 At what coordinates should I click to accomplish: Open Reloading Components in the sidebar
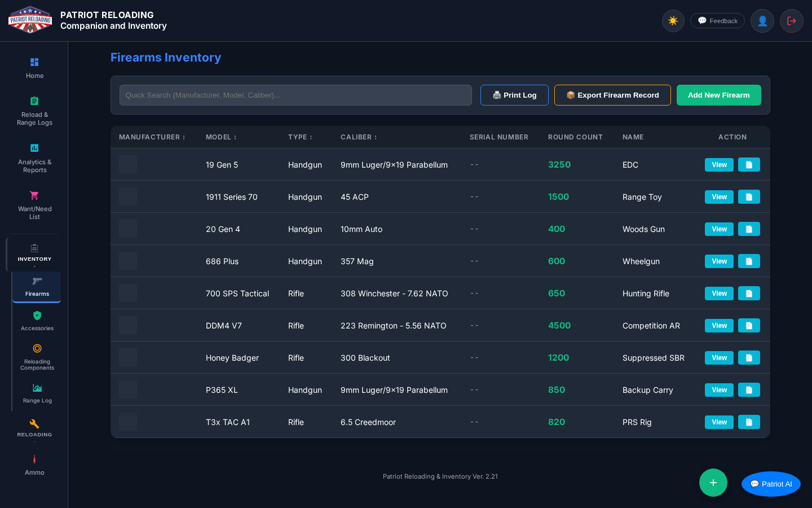tap(37, 357)
